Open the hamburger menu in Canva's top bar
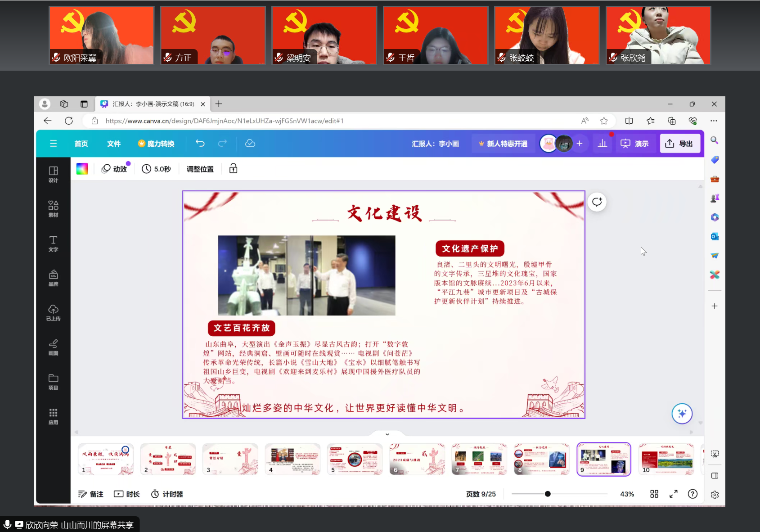 point(53,143)
